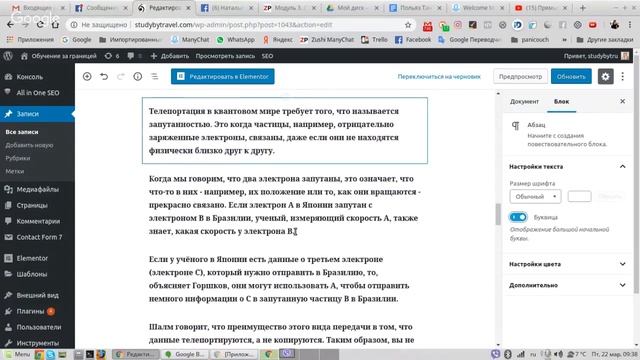Screen dimensions: 640x360
Task: Open Привет, studybytru profile menu
Action: pyautogui.click(x=597, y=56)
